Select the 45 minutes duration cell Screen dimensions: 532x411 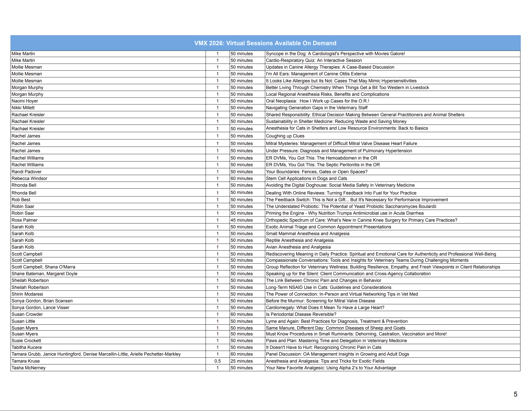coord(241,220)
